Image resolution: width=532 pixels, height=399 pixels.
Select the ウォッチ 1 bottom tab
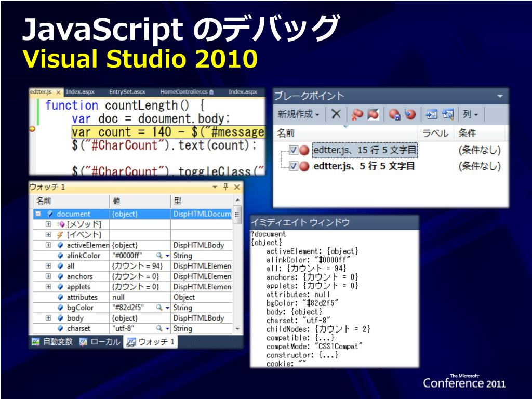pos(151,342)
